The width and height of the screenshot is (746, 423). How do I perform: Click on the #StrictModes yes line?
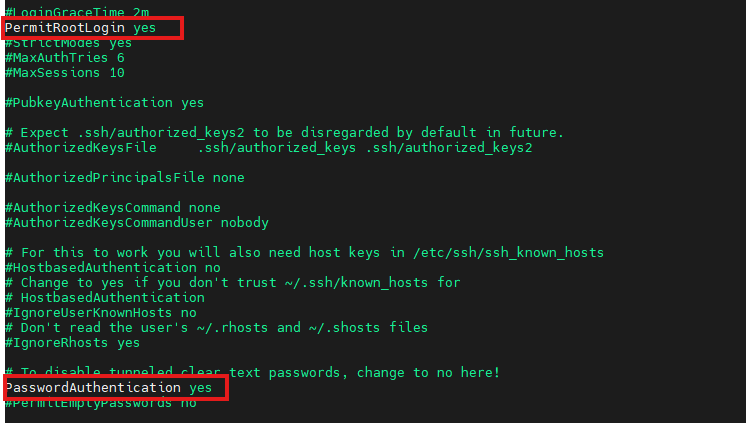[68, 43]
